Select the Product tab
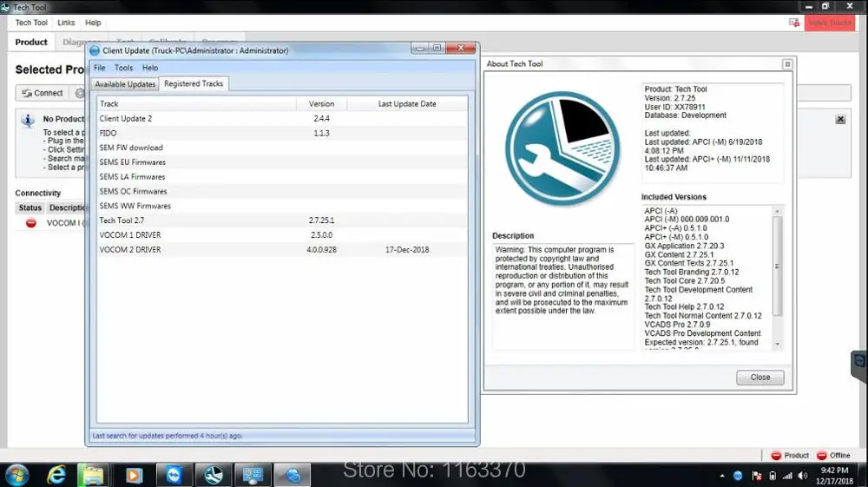Image resolution: width=868 pixels, height=487 pixels. pos(31,42)
